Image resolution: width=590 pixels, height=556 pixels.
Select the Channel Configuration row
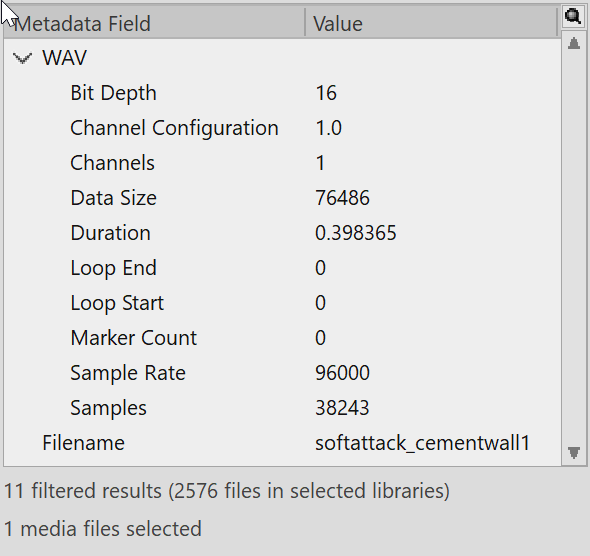[x=282, y=128]
